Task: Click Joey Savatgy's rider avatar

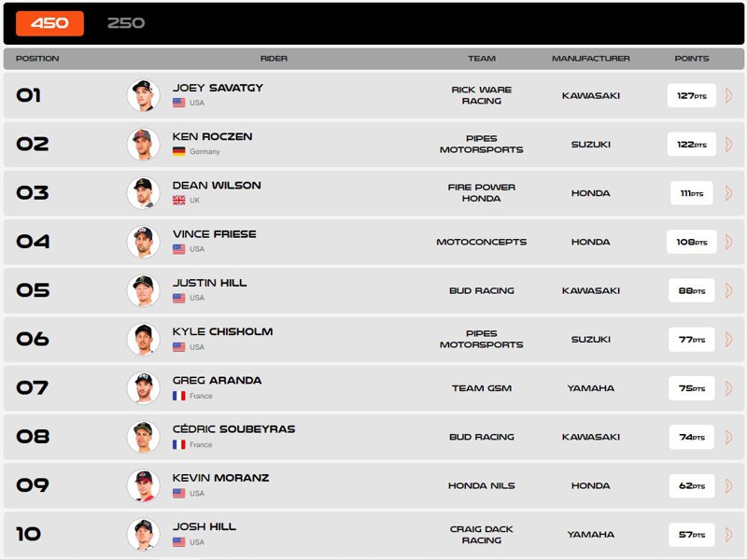Action: point(143,95)
